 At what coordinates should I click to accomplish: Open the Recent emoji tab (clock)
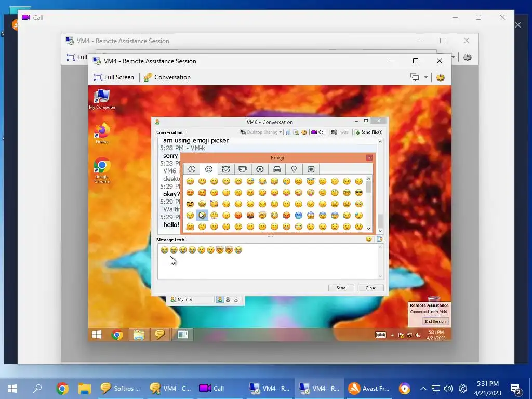(x=192, y=169)
